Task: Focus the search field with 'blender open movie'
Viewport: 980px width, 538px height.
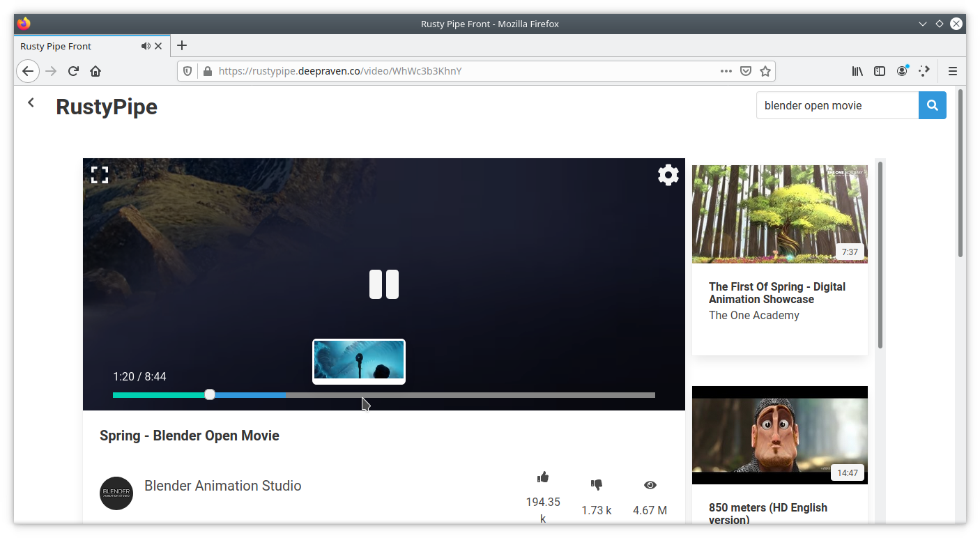Action: (837, 105)
